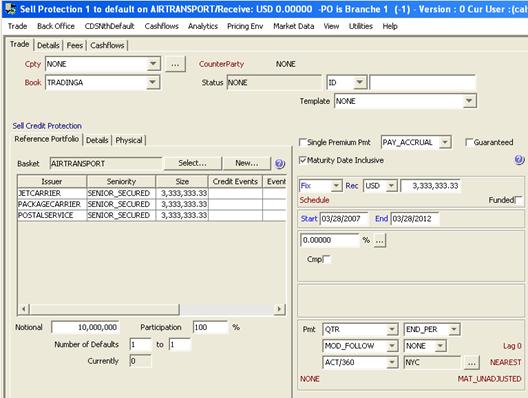Open the CDSNthDefault menu
The height and width of the screenshot is (398, 528).
pyautogui.click(x=109, y=26)
